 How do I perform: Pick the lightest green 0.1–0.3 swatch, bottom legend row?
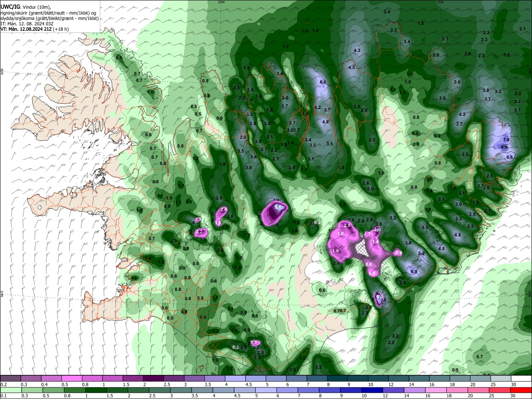pos(11,390)
